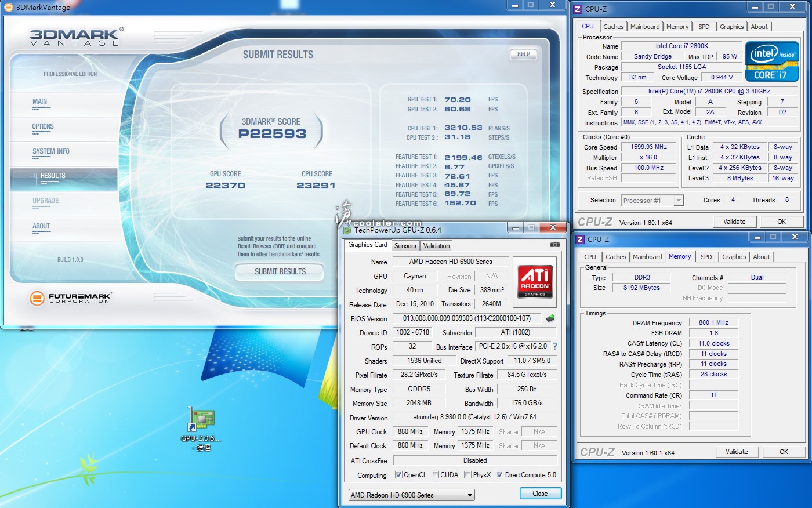
Task: Open the About tab in top CPU-Z window
Action: click(x=759, y=27)
